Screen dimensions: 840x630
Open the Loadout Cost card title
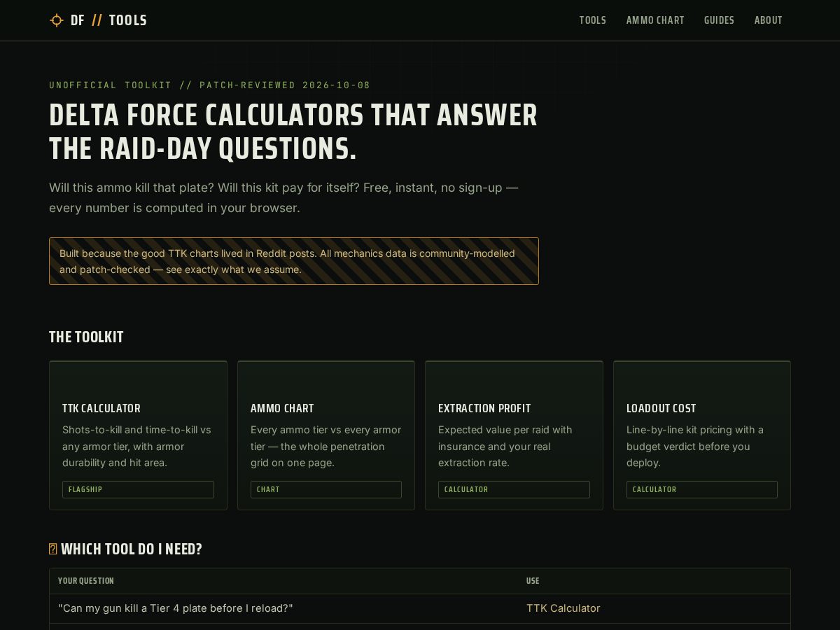(661, 408)
